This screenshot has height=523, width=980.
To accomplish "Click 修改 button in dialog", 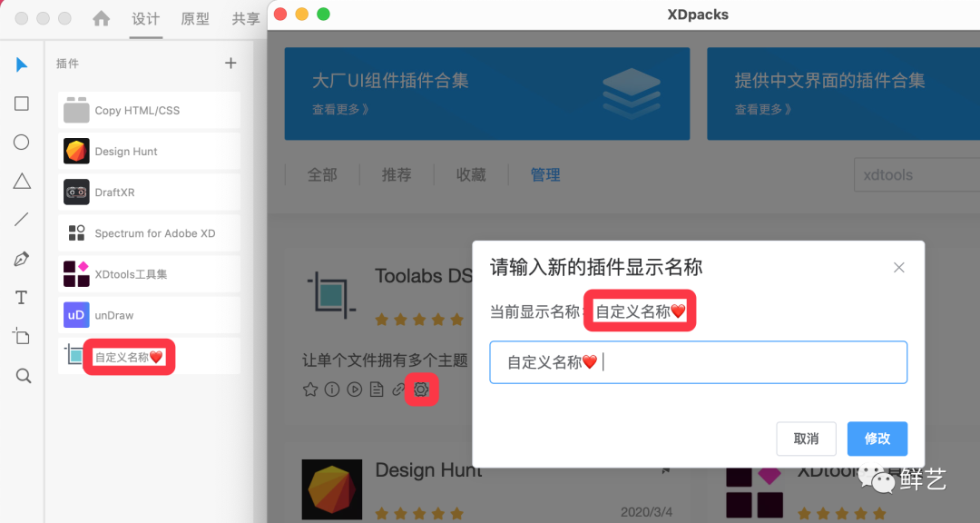I will pos(877,439).
